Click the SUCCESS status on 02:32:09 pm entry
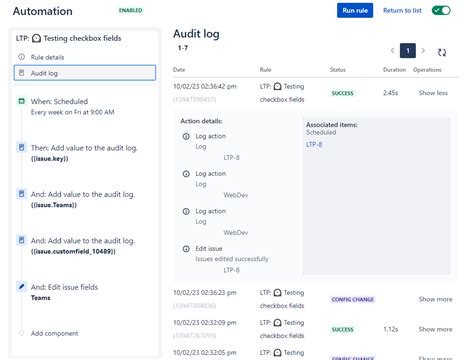Screen dimensions: 474x360 tap(342, 330)
